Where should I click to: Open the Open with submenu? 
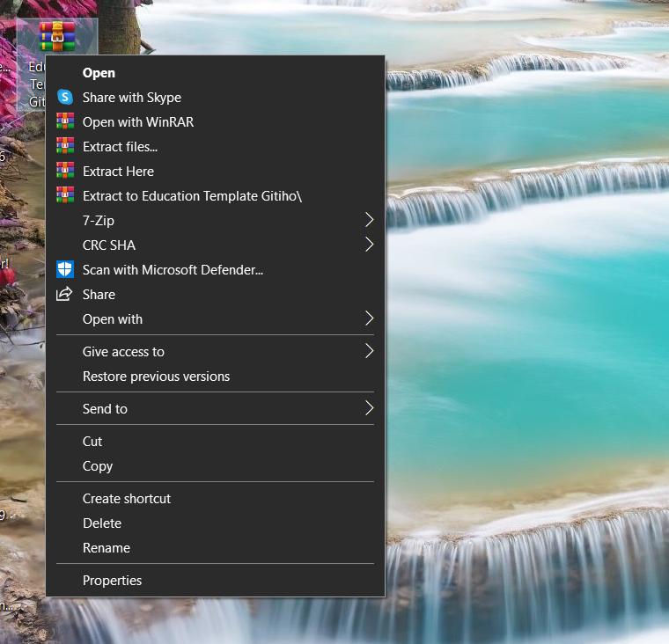[216, 319]
